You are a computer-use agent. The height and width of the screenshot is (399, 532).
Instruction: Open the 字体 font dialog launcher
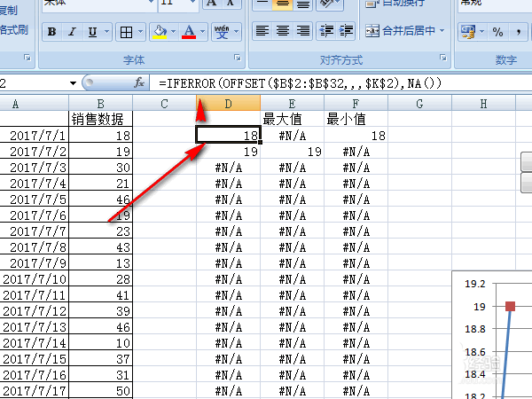pos(238,58)
